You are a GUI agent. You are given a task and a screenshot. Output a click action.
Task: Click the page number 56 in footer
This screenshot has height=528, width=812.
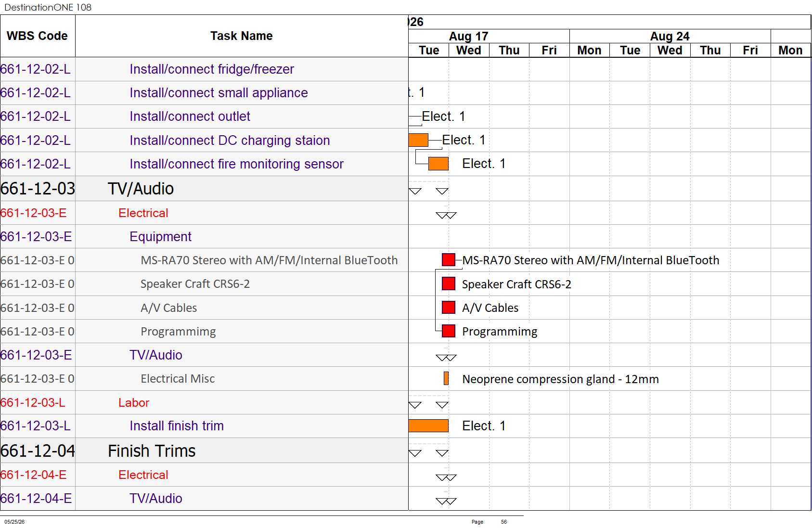click(x=504, y=522)
